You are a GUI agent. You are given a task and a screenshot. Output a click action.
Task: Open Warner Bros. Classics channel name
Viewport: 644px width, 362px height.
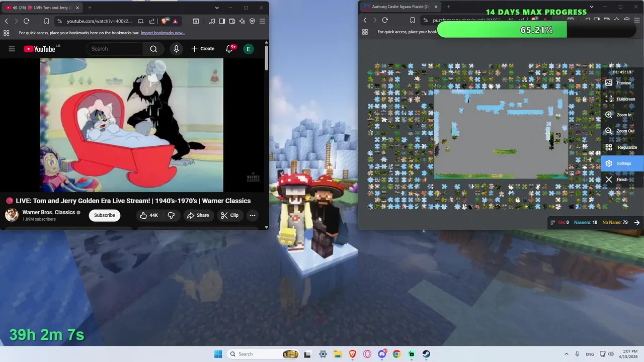48,212
